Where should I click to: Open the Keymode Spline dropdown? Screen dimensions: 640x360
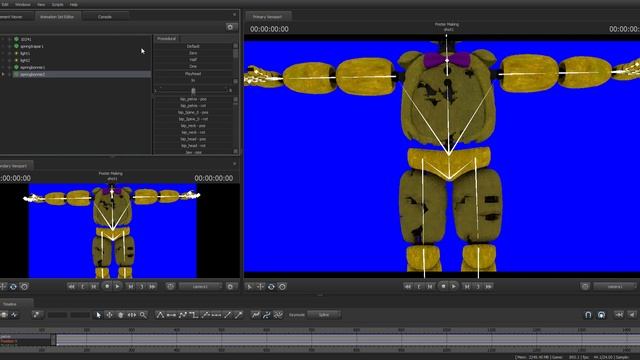[x=324, y=315]
